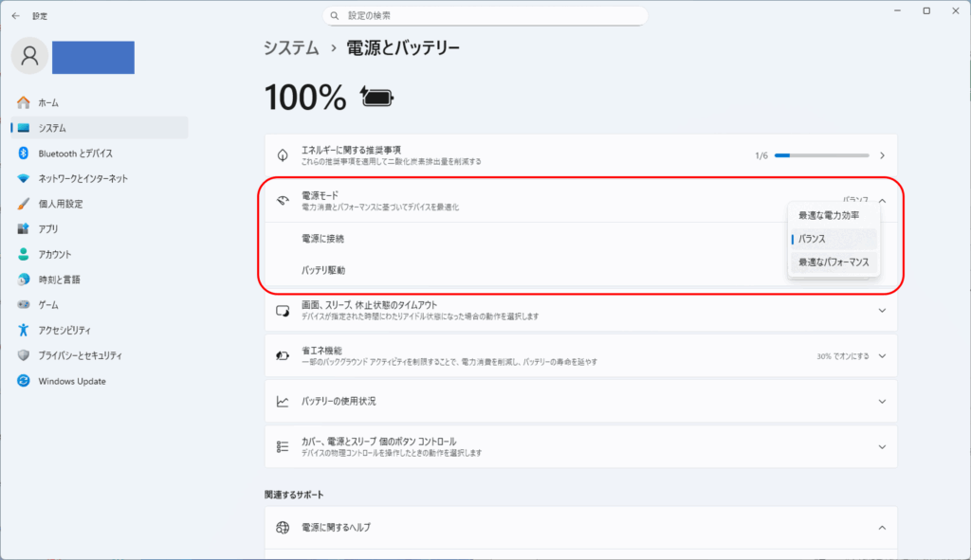
Task: Click the back arrow in title bar
Action: 15,16
